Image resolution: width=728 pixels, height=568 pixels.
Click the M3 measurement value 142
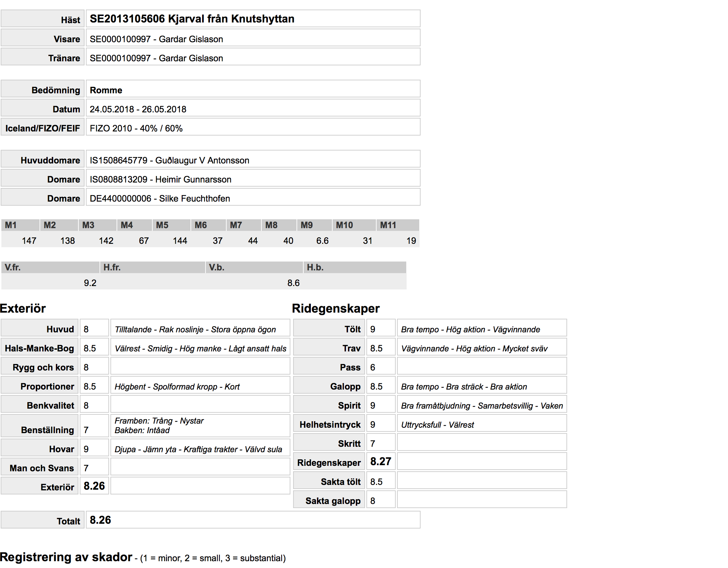click(106, 241)
